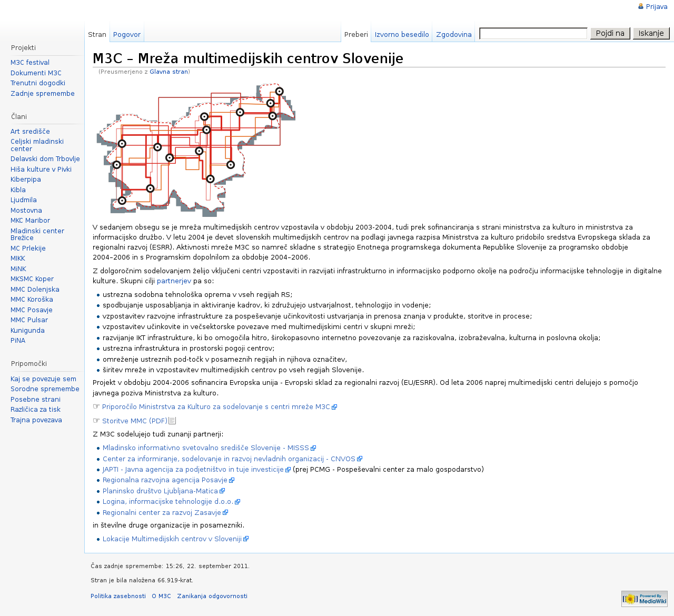Go to Zadnje spremembe in sidebar

pos(43,94)
